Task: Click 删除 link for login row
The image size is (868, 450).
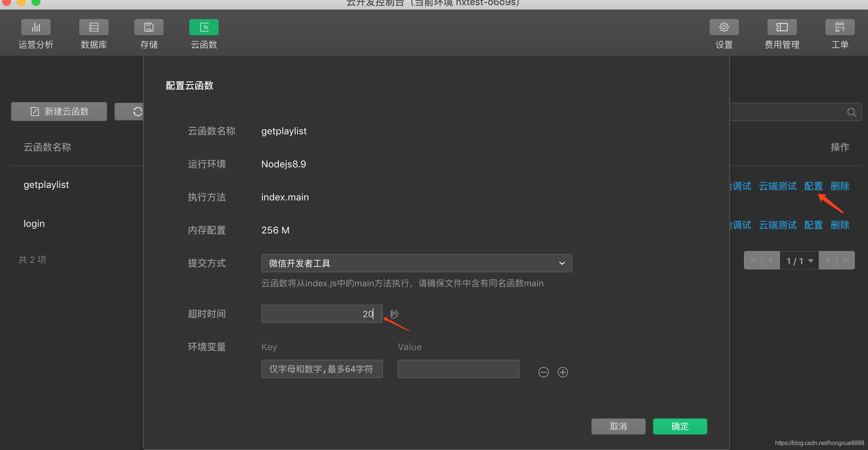Action: 840,225
